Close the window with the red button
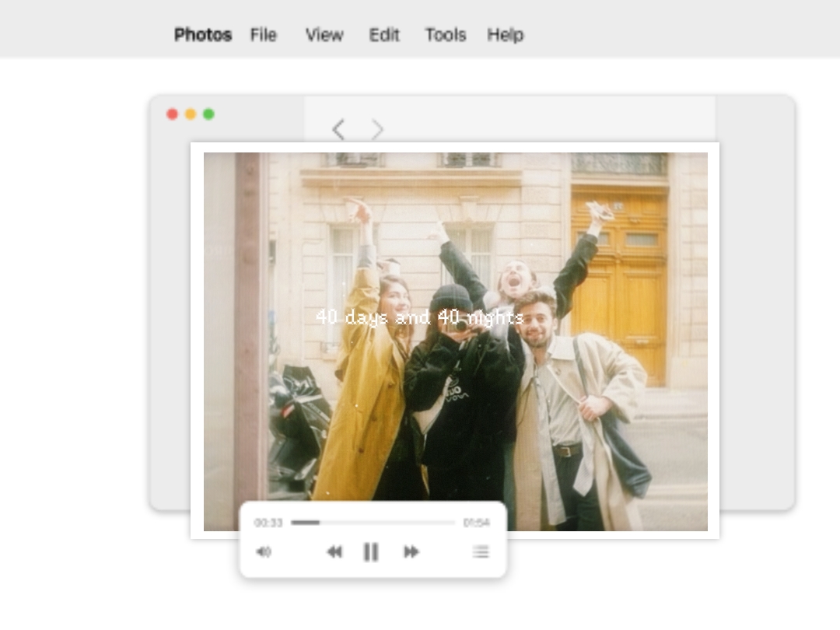Image resolution: width=840 pixels, height=630 pixels. [172, 114]
